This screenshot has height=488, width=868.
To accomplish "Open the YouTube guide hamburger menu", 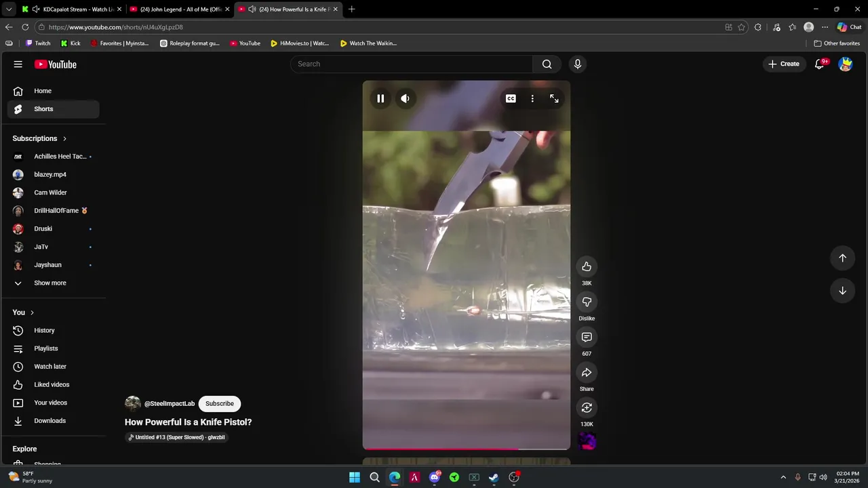I will (18, 64).
